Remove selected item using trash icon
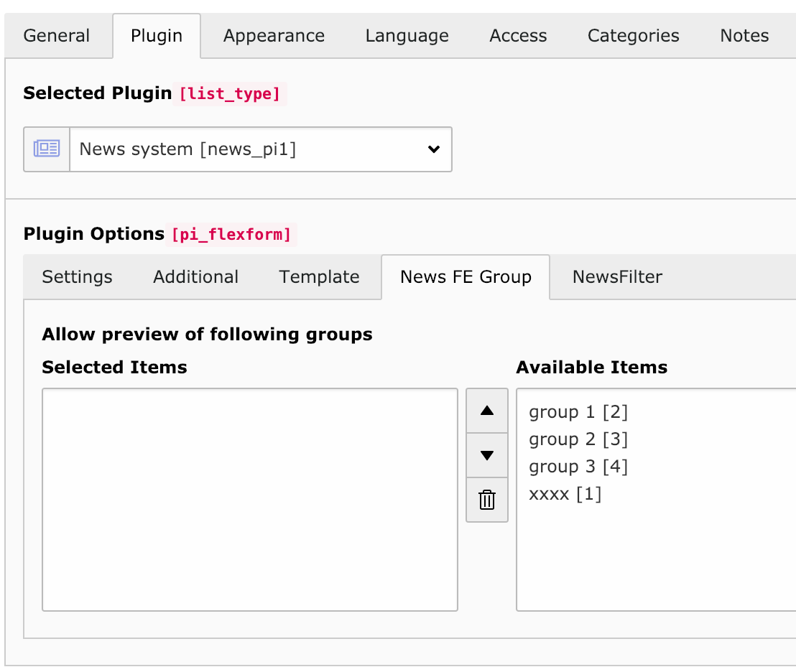This screenshot has height=672, width=796. (487, 500)
